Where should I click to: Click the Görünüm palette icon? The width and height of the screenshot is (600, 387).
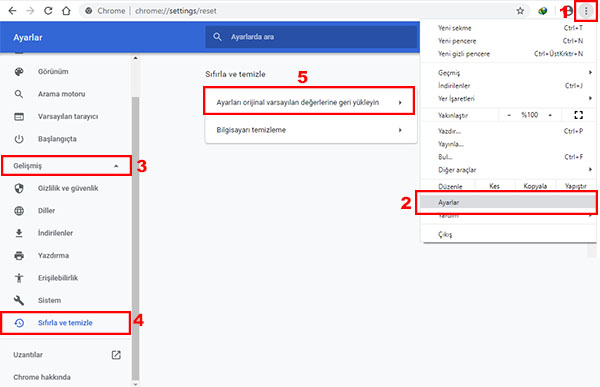(19, 72)
